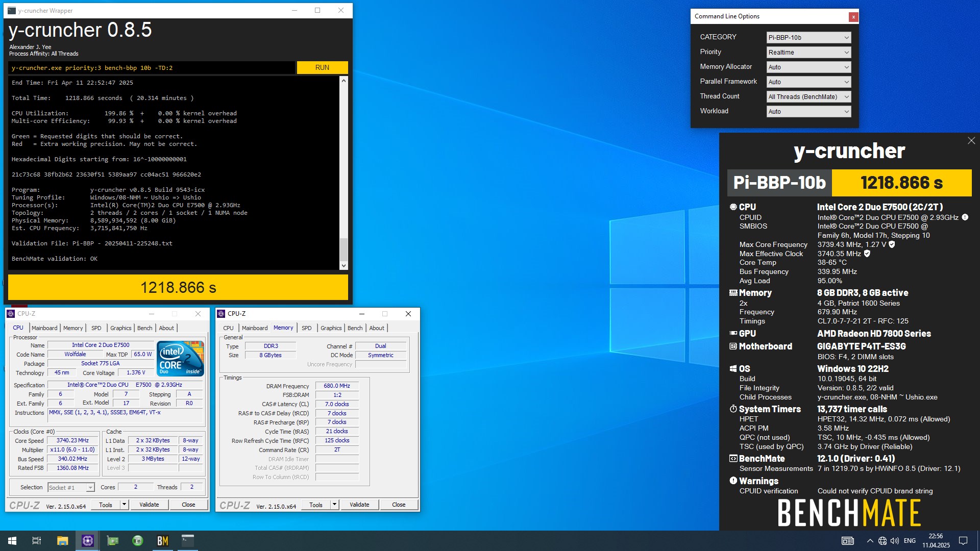Open the notification center icon
Viewport: 980px width, 551px height.
(x=963, y=541)
